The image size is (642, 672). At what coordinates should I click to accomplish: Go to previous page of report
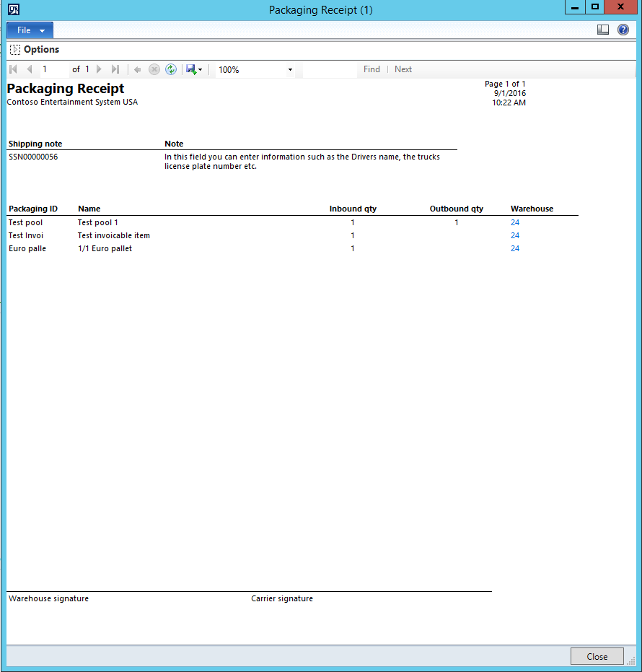pyautogui.click(x=29, y=69)
